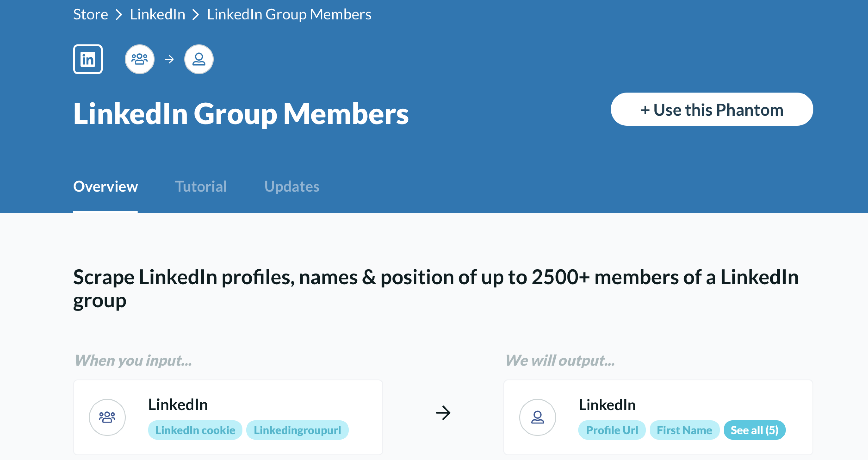The height and width of the screenshot is (460, 868).
Task: Open the Tutorial tab
Action: point(201,186)
